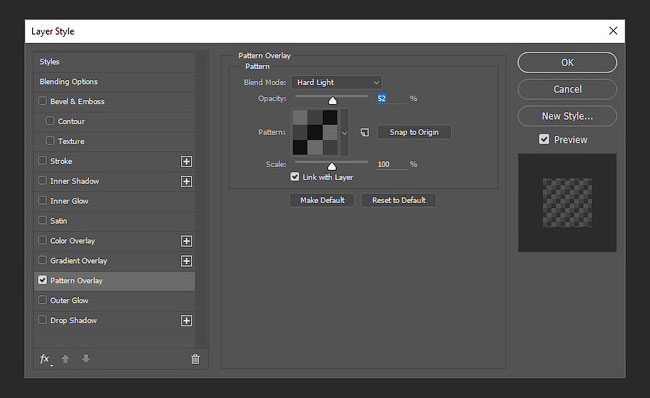Enable the Gradient Overlay checkbox
This screenshot has height=398, width=650.
[42, 260]
